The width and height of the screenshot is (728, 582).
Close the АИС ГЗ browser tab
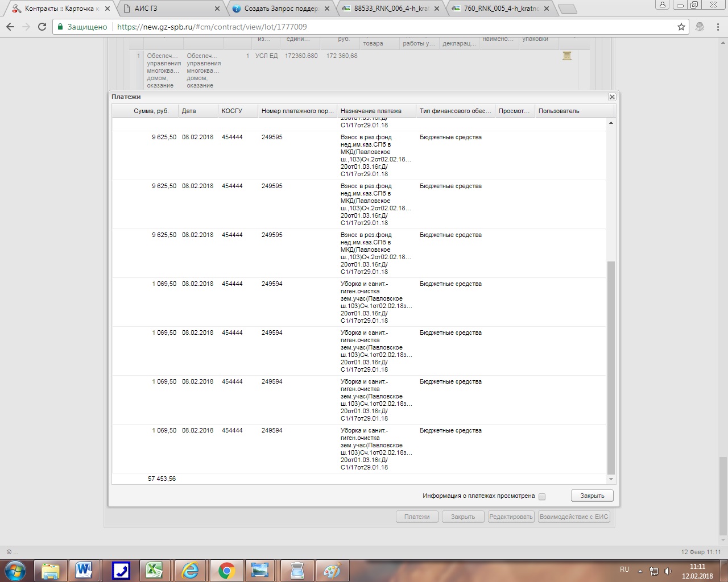(x=217, y=9)
